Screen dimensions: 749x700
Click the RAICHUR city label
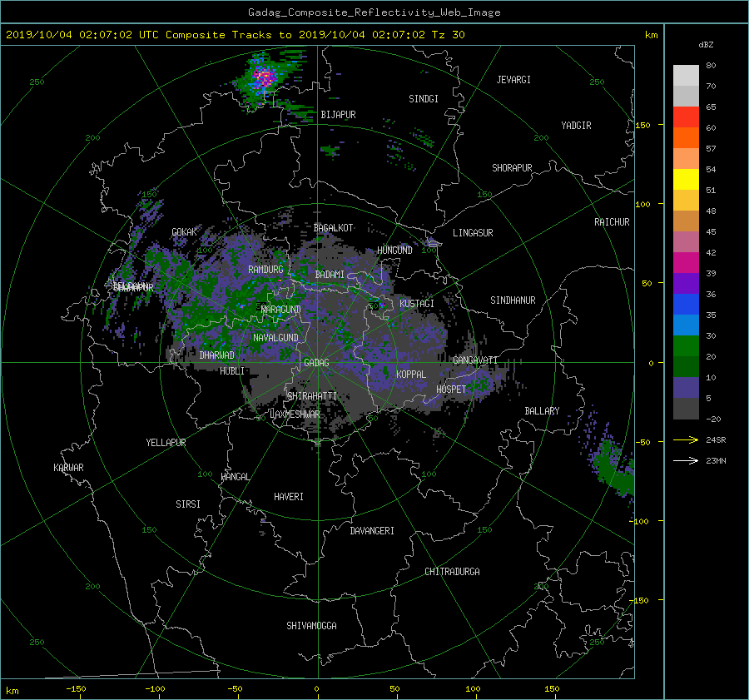pyautogui.click(x=612, y=222)
